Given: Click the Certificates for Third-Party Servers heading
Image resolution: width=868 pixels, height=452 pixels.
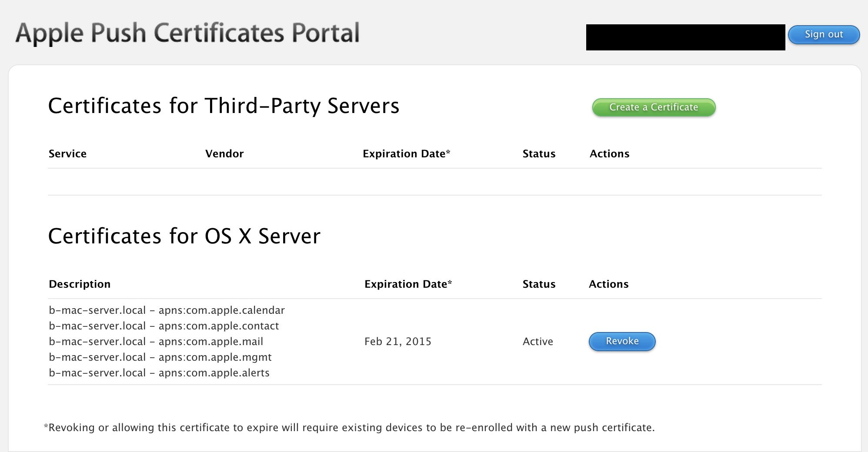Looking at the screenshot, I should [x=224, y=106].
